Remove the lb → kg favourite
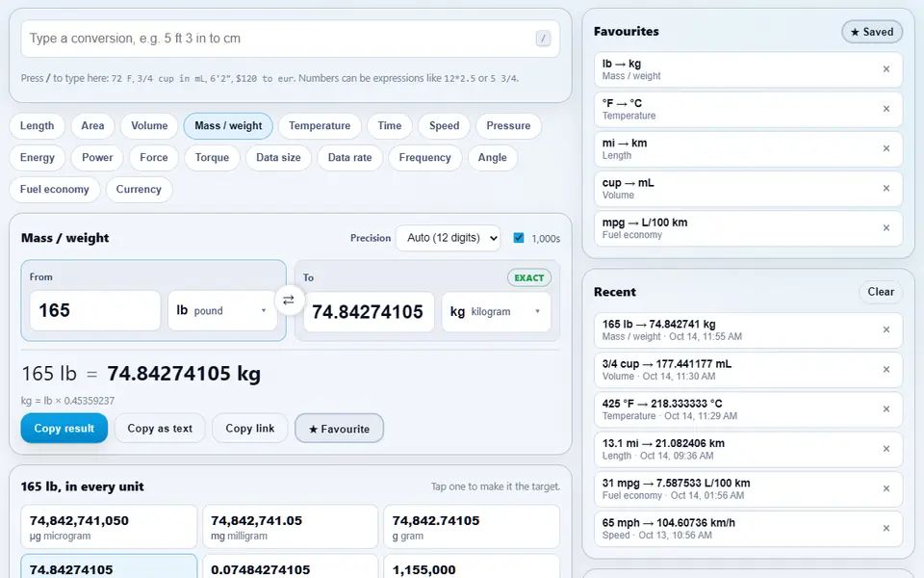The image size is (924, 578). [885, 69]
